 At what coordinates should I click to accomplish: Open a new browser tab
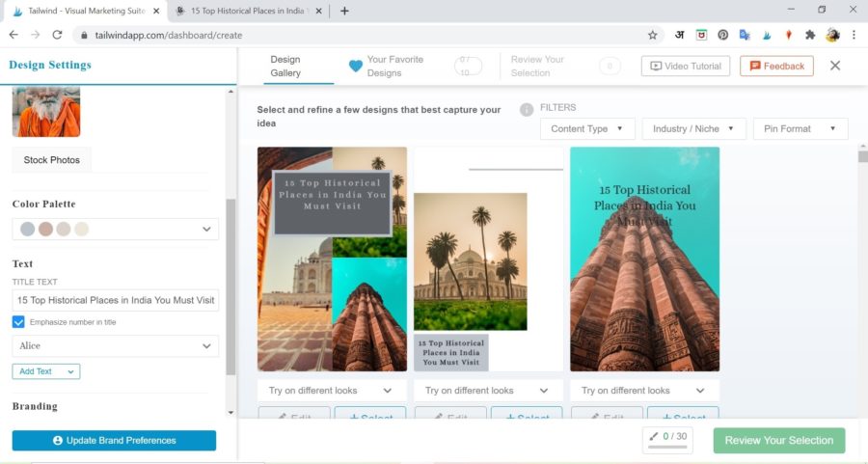tap(344, 11)
